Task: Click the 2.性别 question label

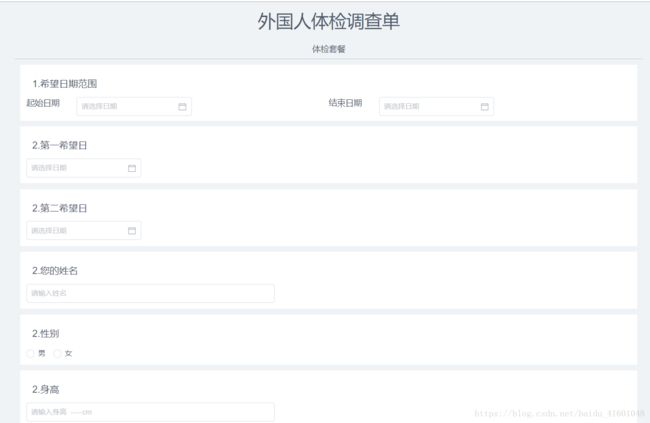Action: pyautogui.click(x=46, y=333)
